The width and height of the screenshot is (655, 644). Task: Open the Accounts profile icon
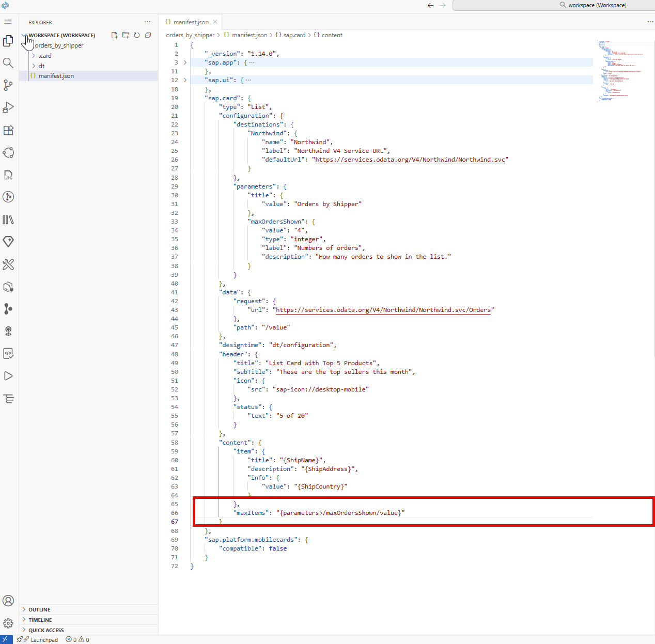coord(8,601)
